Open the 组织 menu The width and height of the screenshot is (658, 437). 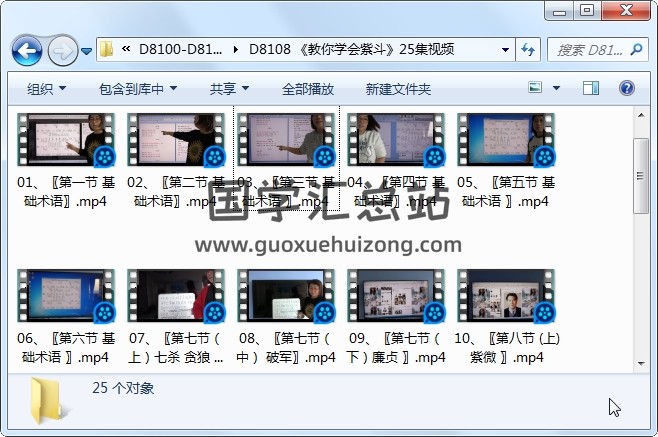(x=46, y=89)
